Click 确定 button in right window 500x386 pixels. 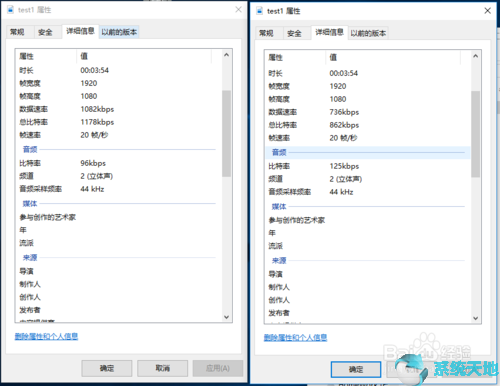click(356, 369)
